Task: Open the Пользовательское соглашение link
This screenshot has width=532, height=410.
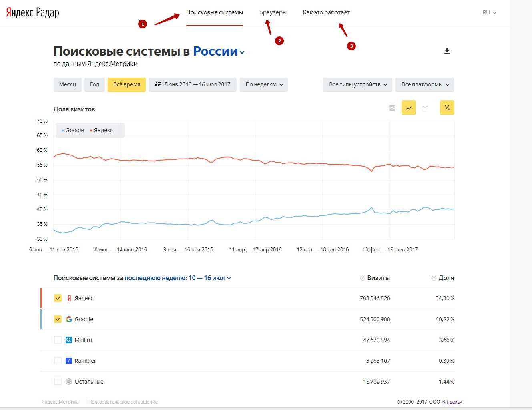Action: (123, 402)
